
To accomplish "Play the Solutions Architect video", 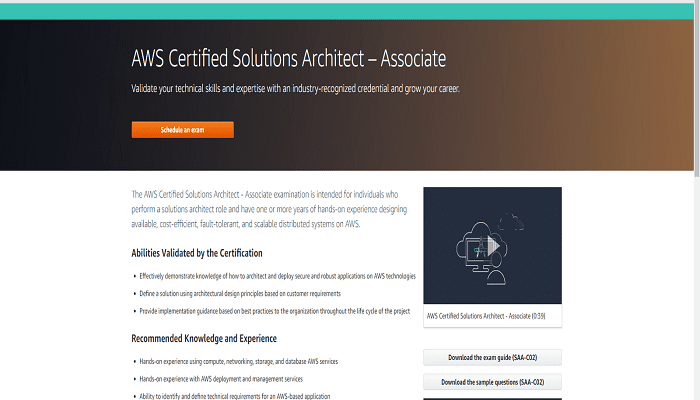I will click(492, 245).
